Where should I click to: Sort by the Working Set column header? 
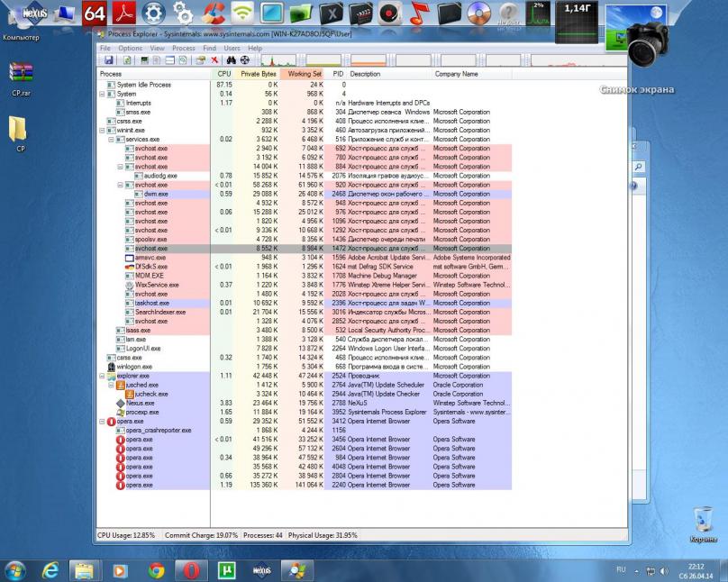pos(302,74)
